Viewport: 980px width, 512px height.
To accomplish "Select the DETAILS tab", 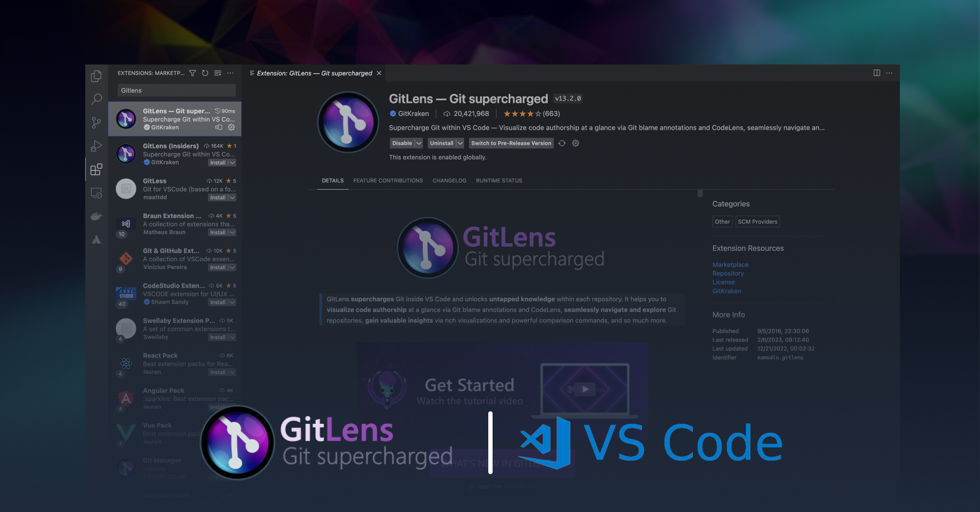I will coord(332,180).
